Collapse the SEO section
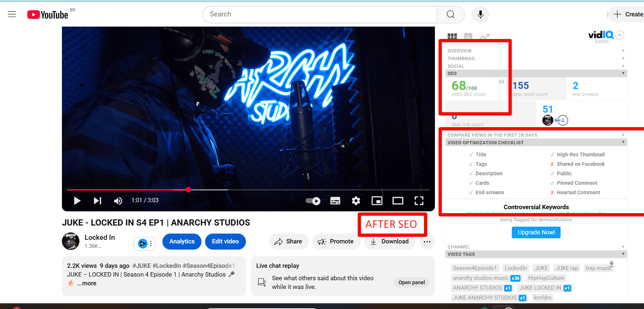Screen dimensions: 644x309 [x=536, y=73]
